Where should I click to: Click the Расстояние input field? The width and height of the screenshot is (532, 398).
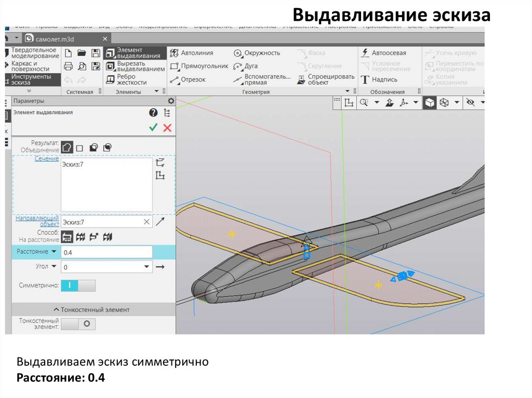[107, 252]
